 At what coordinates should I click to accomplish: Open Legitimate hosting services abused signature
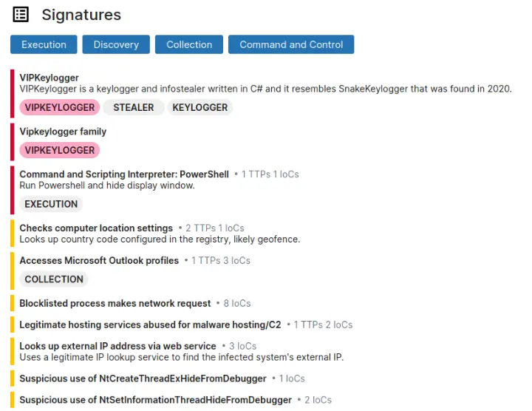(150, 325)
